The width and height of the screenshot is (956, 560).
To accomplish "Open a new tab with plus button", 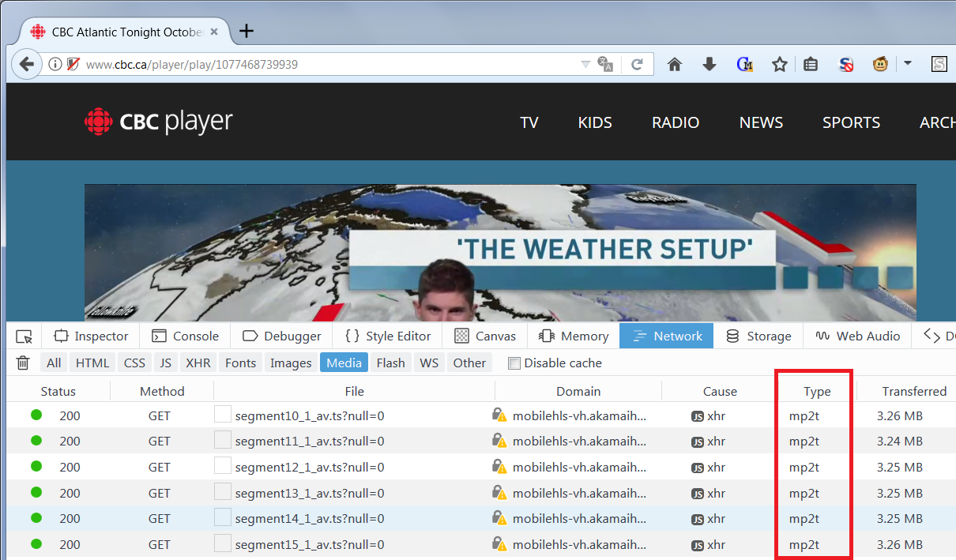I will click(x=247, y=32).
